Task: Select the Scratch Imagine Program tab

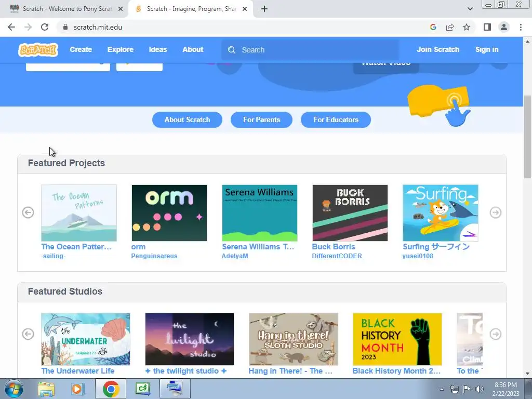Action: (191, 9)
